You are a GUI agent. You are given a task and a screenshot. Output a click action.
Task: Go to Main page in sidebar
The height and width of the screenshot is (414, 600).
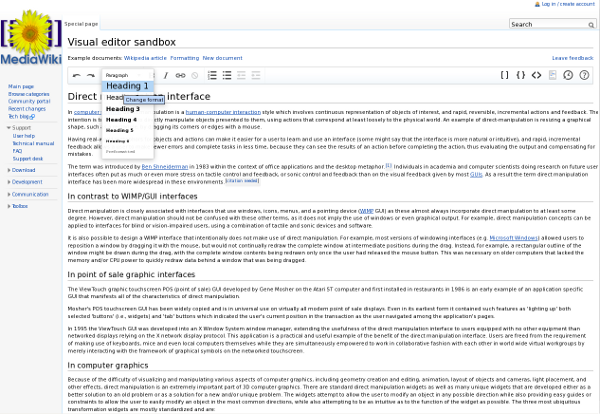pos(21,87)
